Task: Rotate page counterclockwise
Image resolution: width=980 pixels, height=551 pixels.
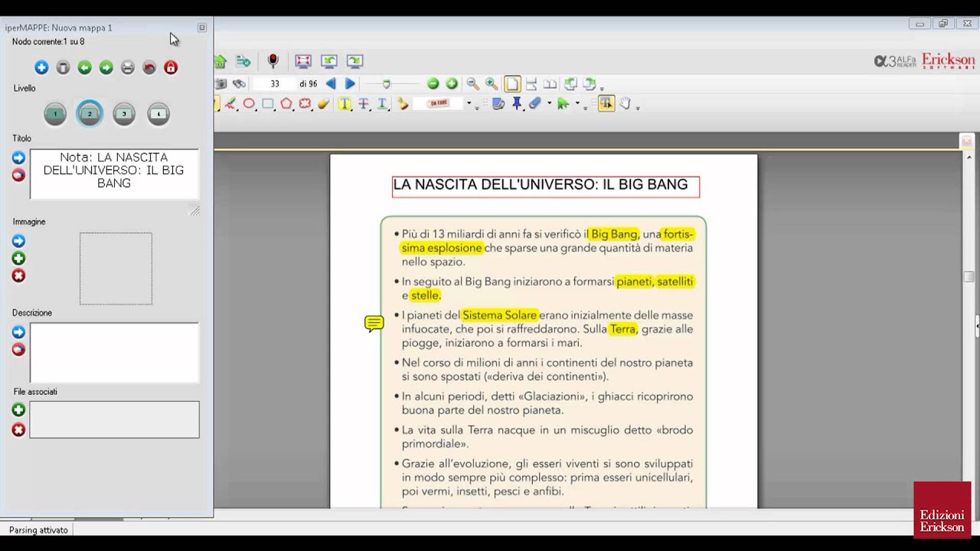Action: point(570,84)
